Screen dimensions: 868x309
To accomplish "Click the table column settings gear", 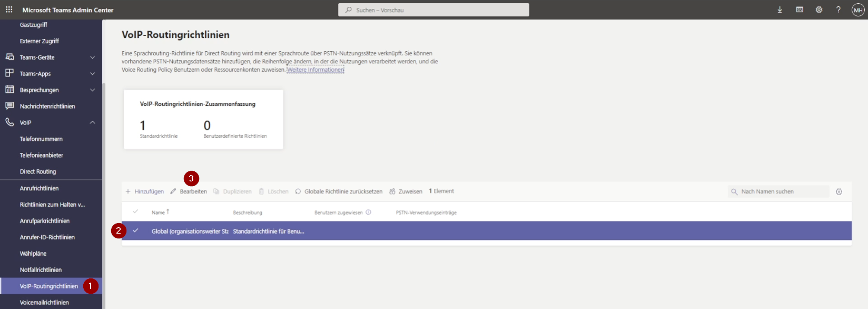I will (x=839, y=191).
